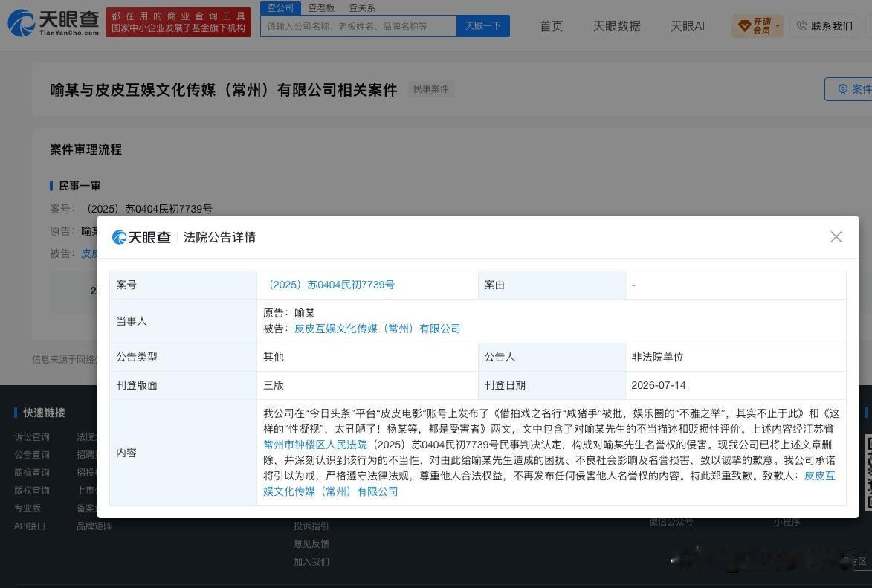Open 天眼AI in the top navigation
Image resolution: width=872 pixels, height=588 pixels.
688,26
